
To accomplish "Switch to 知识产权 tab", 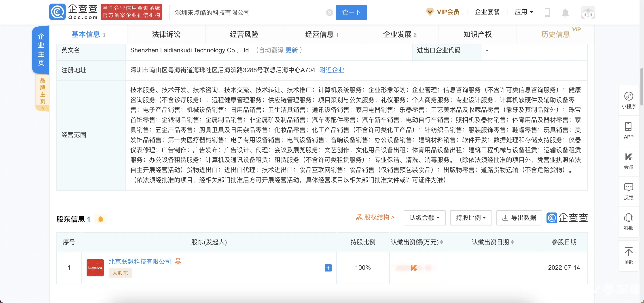I will 477,34.
